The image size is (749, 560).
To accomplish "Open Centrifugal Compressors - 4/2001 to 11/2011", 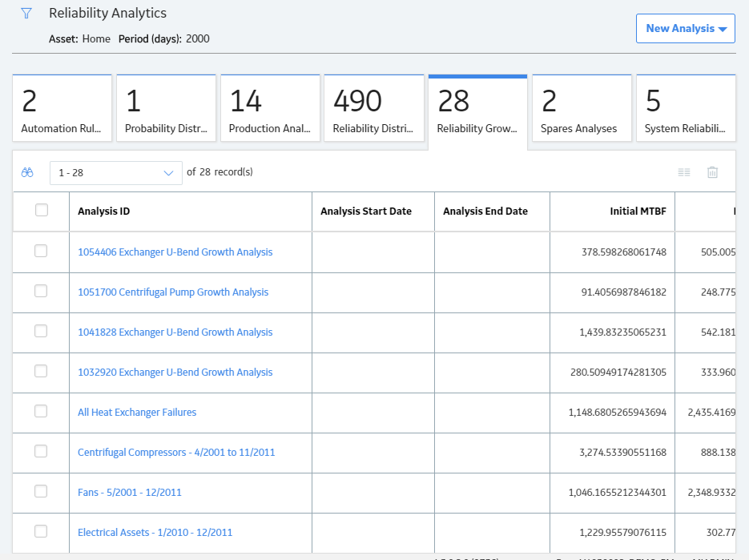I will pos(176,452).
